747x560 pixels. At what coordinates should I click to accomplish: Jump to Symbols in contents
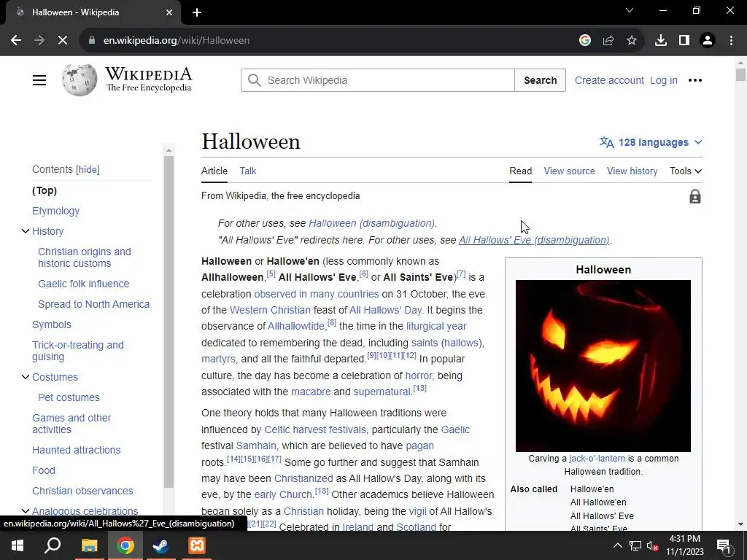click(52, 324)
